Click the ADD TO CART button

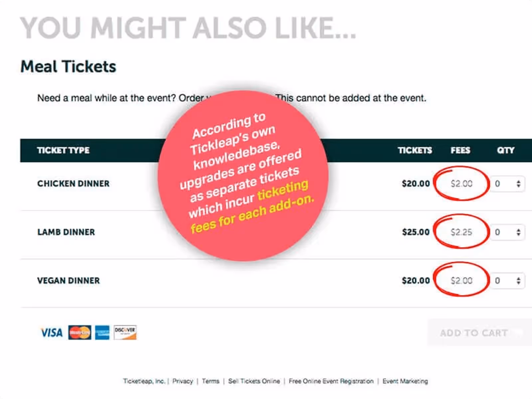click(473, 333)
